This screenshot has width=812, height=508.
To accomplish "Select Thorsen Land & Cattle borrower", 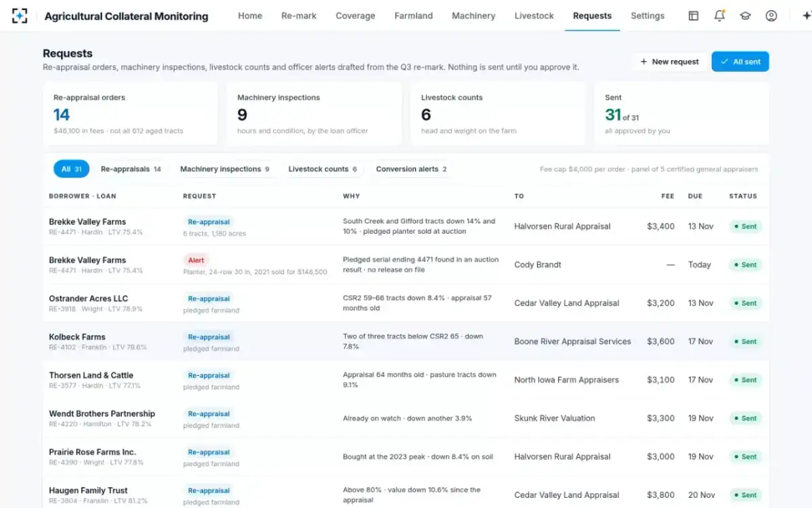I will (91, 375).
